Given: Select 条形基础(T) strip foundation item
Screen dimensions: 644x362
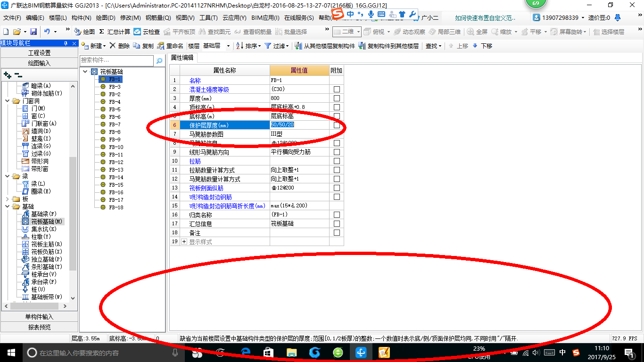Looking at the screenshot, I should click(x=42, y=267).
